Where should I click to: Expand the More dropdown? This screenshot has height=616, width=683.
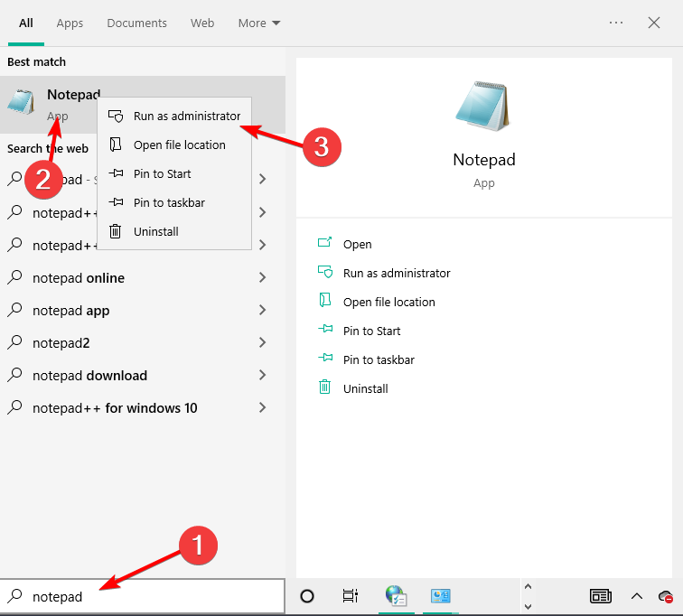(259, 23)
